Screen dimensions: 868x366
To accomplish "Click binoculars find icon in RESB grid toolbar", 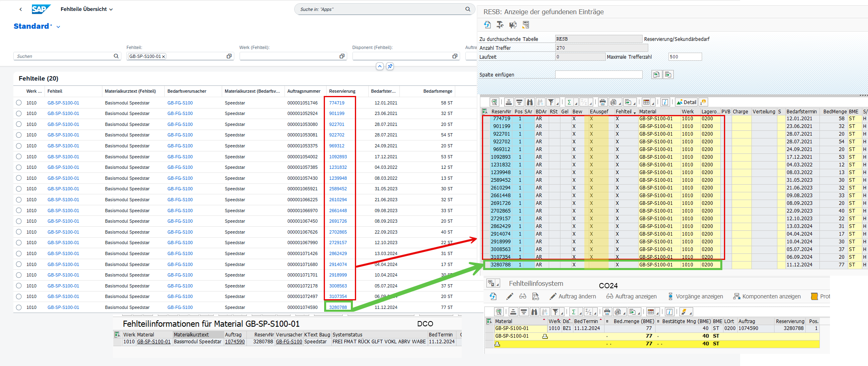I will pos(530,102).
